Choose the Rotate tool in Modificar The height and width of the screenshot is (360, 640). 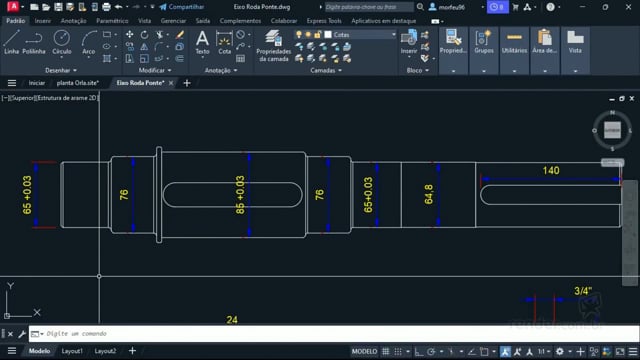click(x=144, y=35)
